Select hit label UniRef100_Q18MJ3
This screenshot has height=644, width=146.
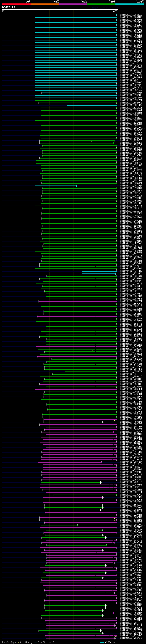131,638
